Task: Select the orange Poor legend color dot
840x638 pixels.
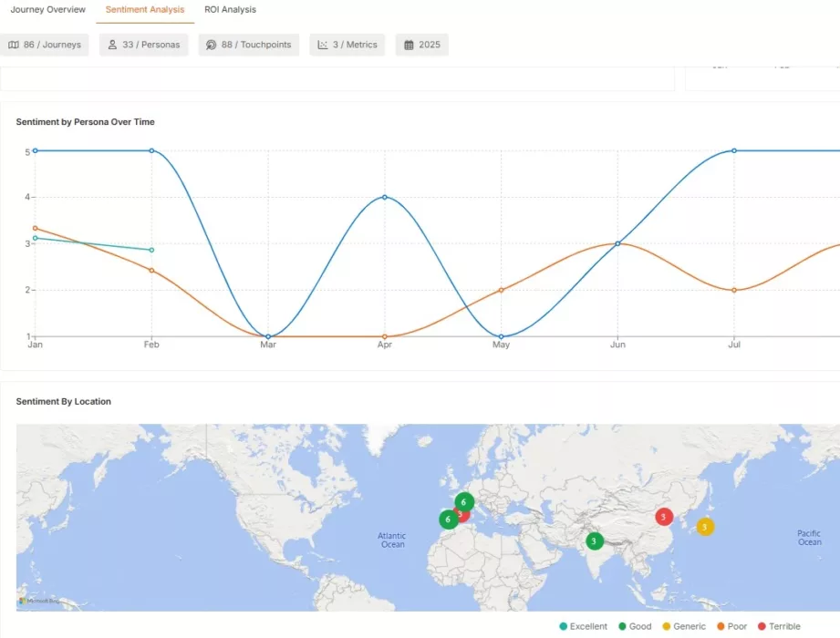Action: (719, 626)
